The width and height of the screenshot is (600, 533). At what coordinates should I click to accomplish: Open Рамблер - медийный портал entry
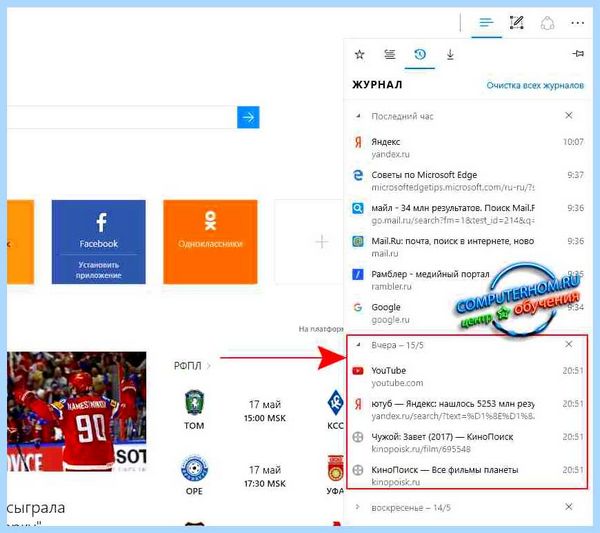click(x=468, y=280)
